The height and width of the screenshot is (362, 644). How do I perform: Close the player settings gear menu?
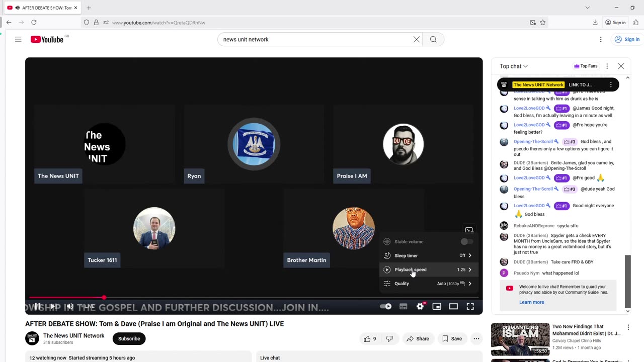pos(420,306)
